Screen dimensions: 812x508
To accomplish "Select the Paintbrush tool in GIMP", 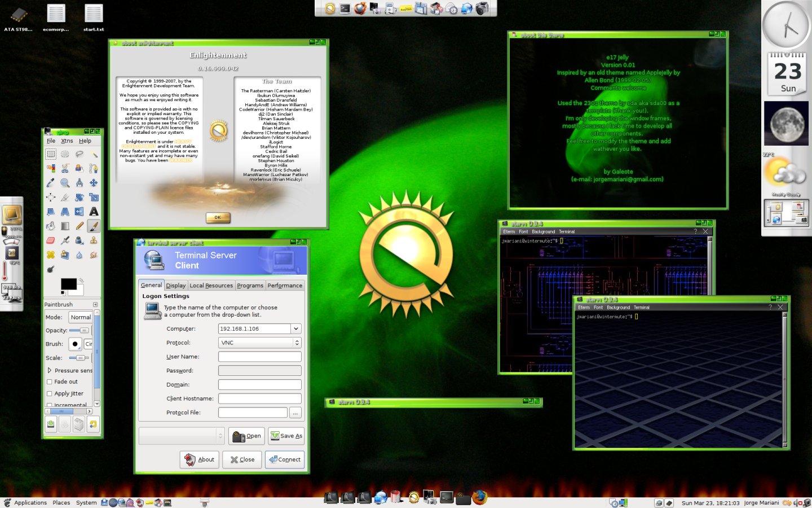I will coord(94,226).
